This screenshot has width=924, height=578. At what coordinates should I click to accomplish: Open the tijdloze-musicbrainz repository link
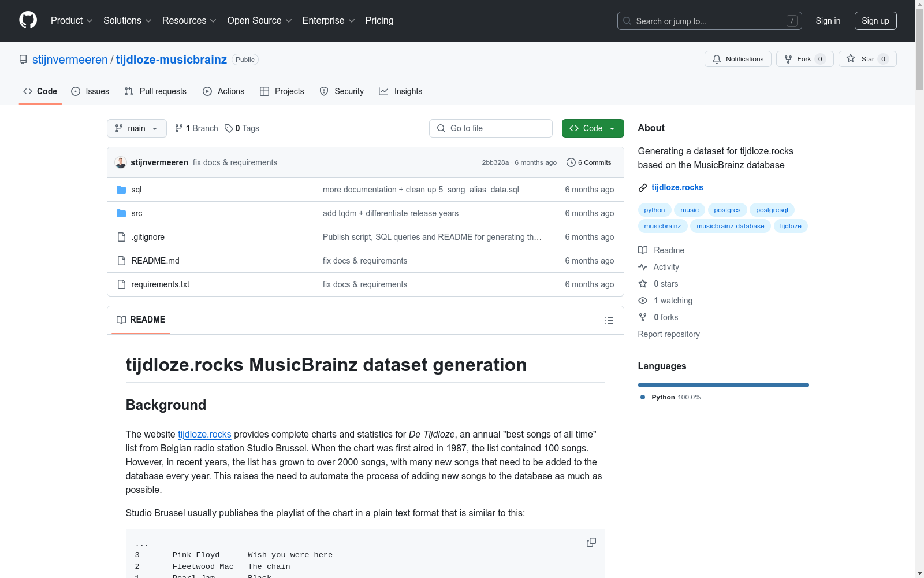[172, 60]
